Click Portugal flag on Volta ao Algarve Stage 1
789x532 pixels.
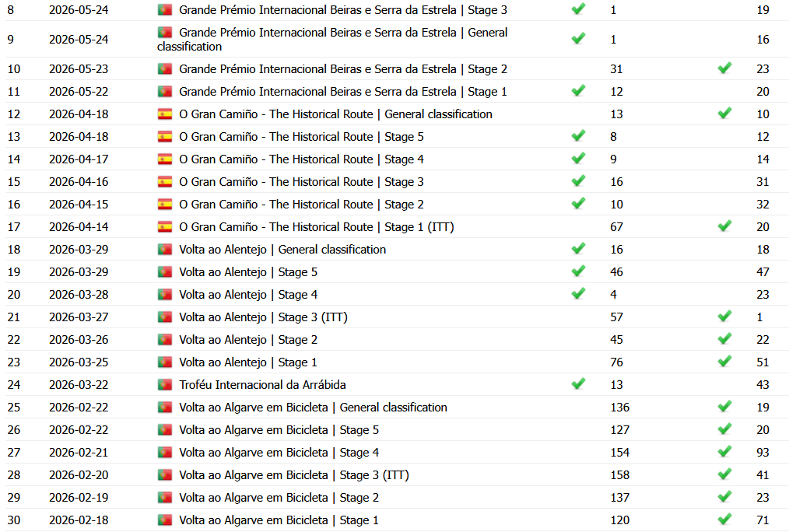point(164,520)
